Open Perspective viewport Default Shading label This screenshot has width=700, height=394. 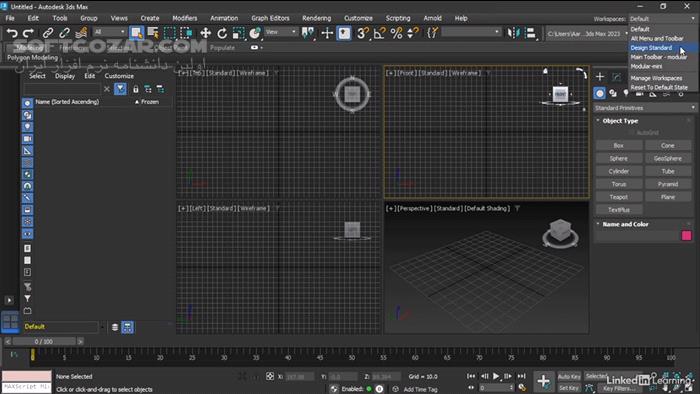487,208
